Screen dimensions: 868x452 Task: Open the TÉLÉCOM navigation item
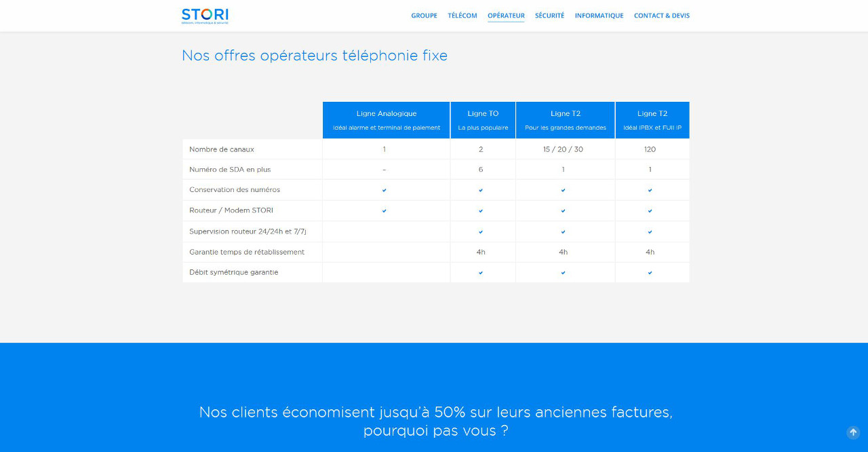coord(462,16)
